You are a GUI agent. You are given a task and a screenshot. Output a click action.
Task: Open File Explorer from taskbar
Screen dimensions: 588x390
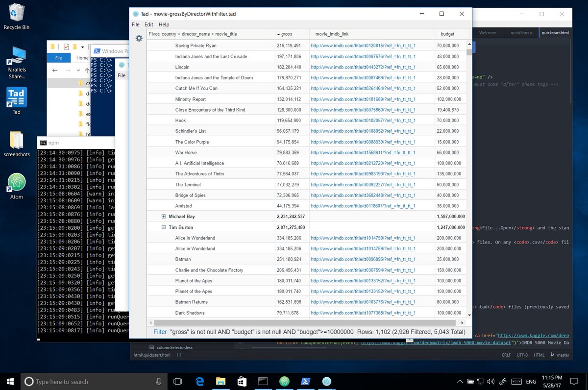pos(220,381)
